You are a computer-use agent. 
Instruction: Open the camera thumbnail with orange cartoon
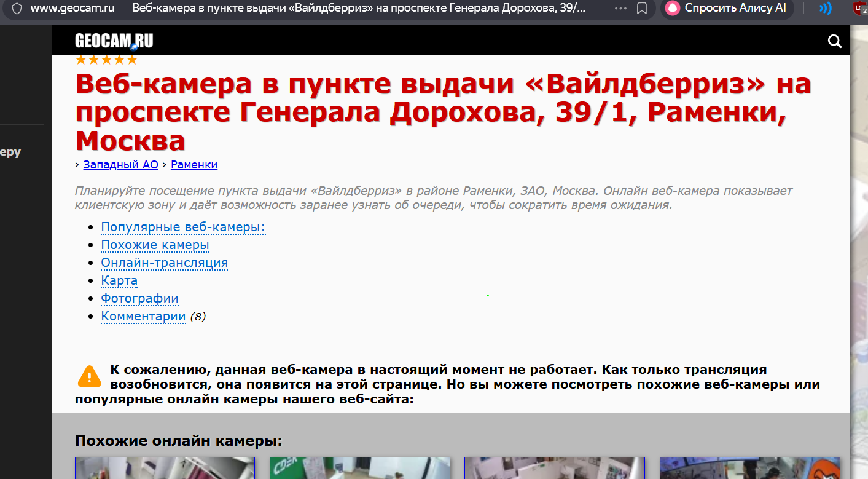tap(750, 469)
